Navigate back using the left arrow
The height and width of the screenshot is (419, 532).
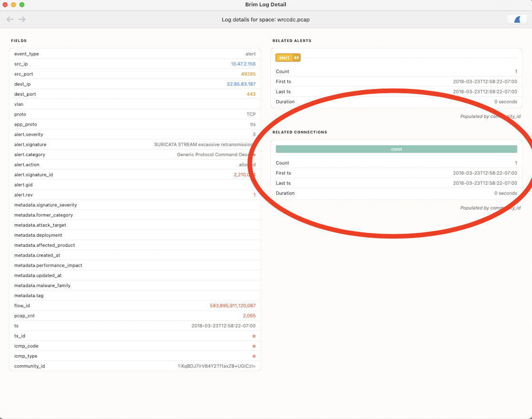point(10,19)
